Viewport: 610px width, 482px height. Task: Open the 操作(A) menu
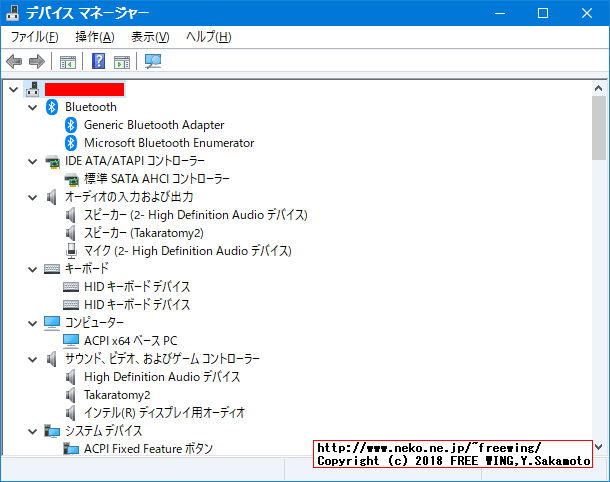point(95,37)
